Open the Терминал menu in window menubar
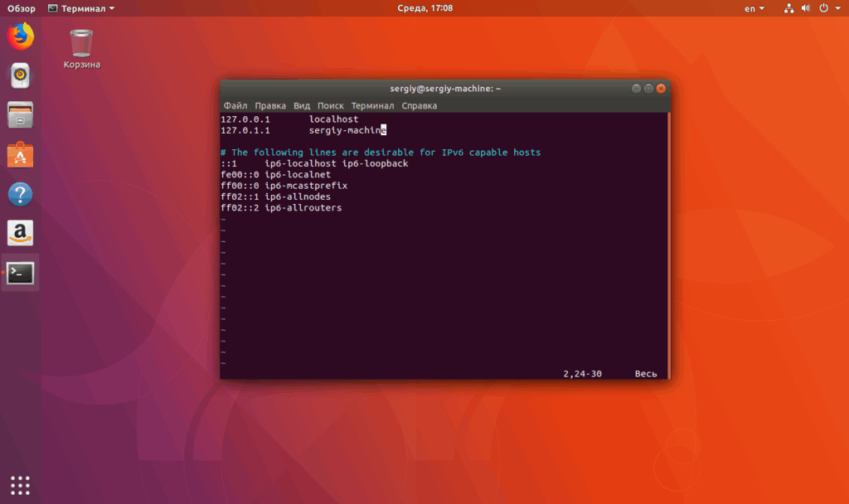This screenshot has height=504, width=849. click(372, 105)
